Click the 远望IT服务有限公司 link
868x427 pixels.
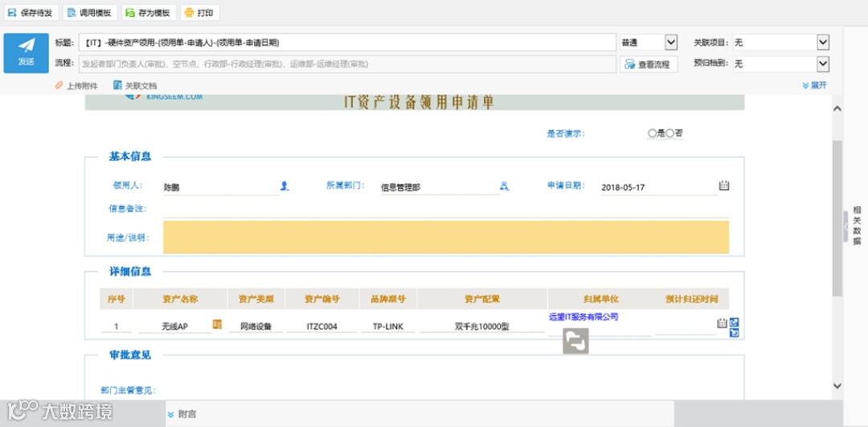click(583, 317)
